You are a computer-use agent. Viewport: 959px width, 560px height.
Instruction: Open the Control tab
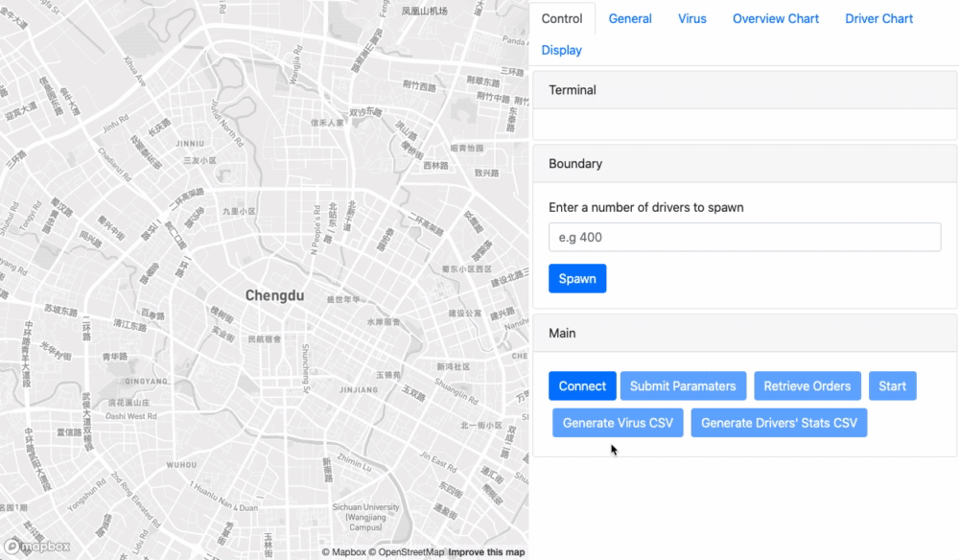561,19
